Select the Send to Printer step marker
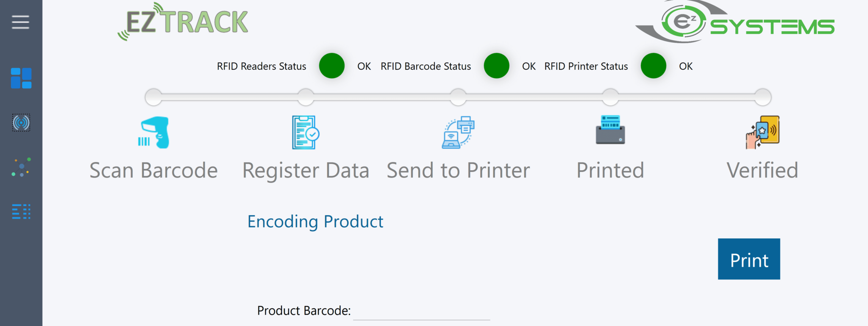The height and width of the screenshot is (326, 868). 458,97
